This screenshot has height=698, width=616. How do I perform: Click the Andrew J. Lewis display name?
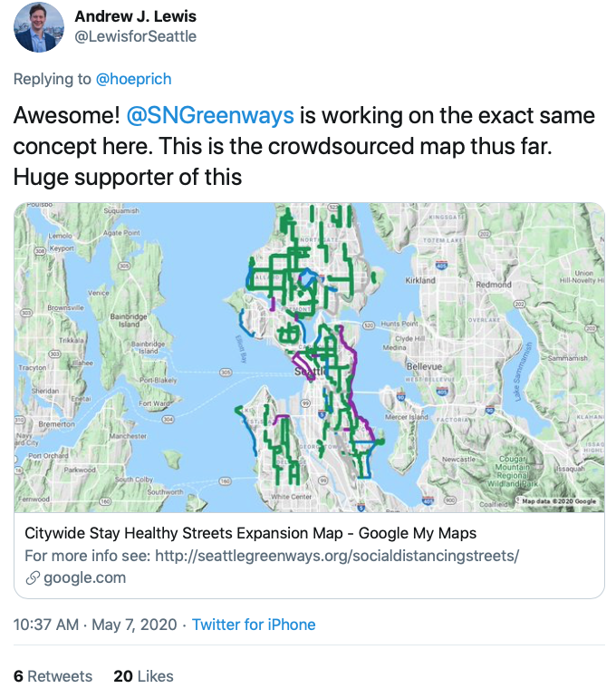135,16
